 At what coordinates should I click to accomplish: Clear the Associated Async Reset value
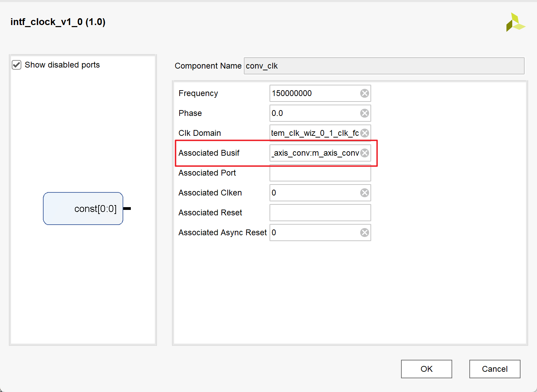pos(365,233)
